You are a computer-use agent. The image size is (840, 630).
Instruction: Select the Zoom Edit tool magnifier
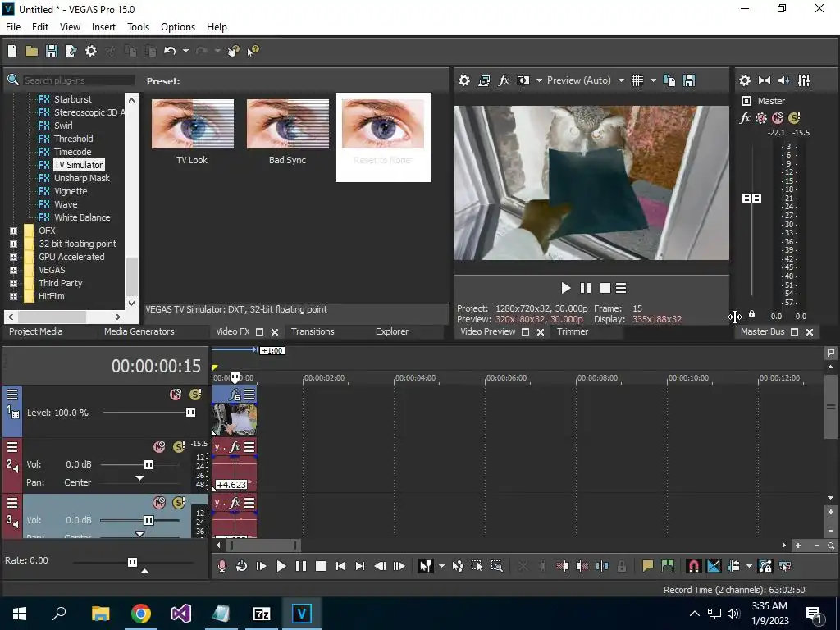tap(496, 566)
